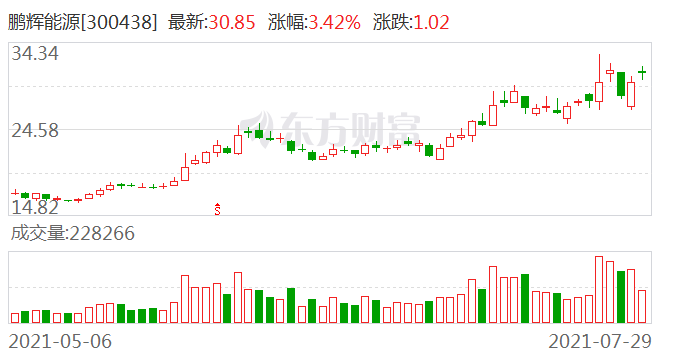This screenshot has width=688, height=360.
Task: Click the top axis label 34.34
Action: 35,54
